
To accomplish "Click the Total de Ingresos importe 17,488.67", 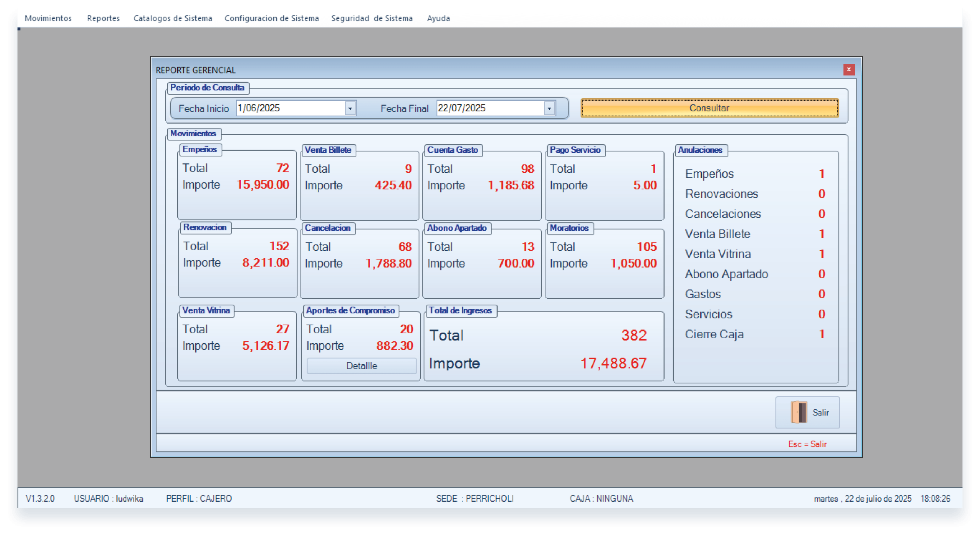I will [613, 363].
